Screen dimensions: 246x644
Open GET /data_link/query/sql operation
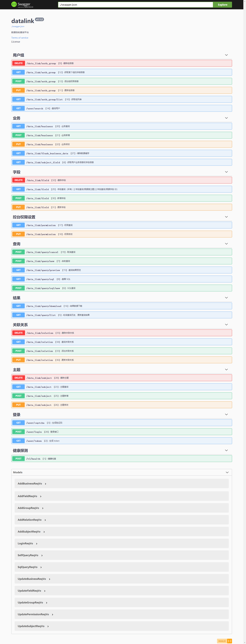(122, 279)
